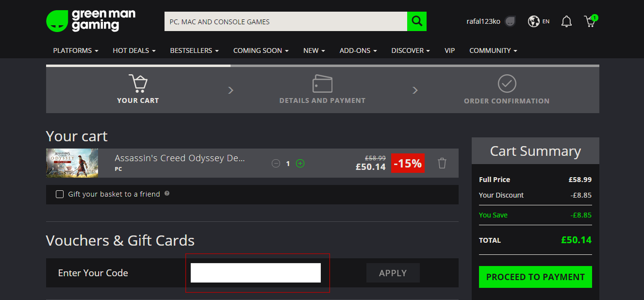Decrease quantity with the minus button
Image resolution: width=644 pixels, height=300 pixels.
[276, 164]
